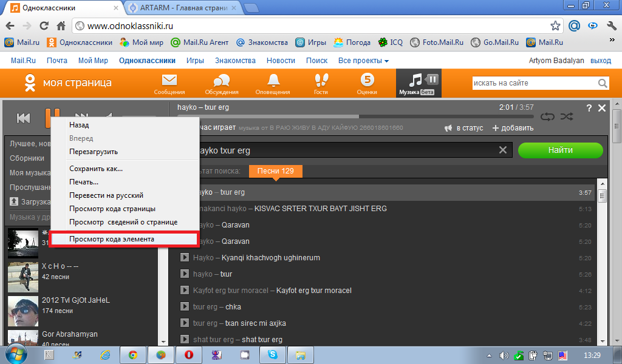Click the искать на сайте field

click(535, 83)
